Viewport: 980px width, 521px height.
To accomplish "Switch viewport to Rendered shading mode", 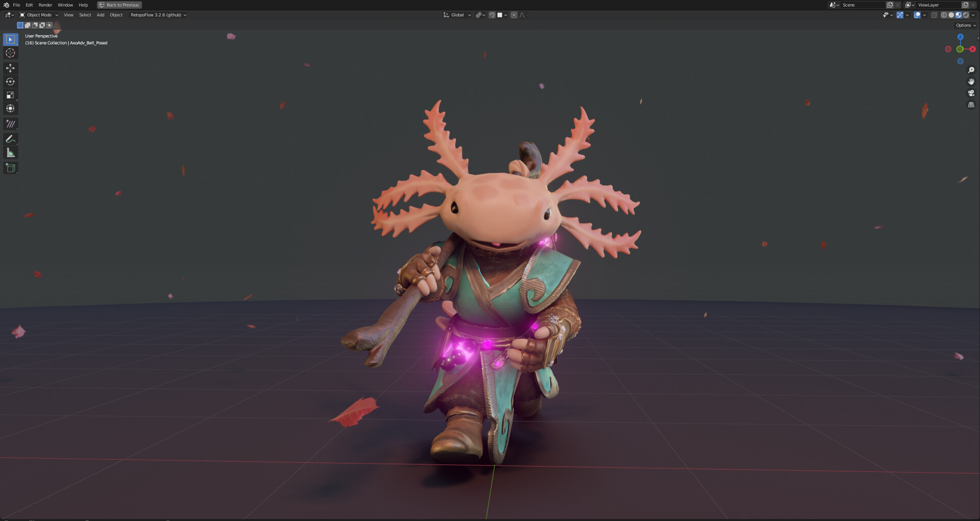I will tap(966, 15).
